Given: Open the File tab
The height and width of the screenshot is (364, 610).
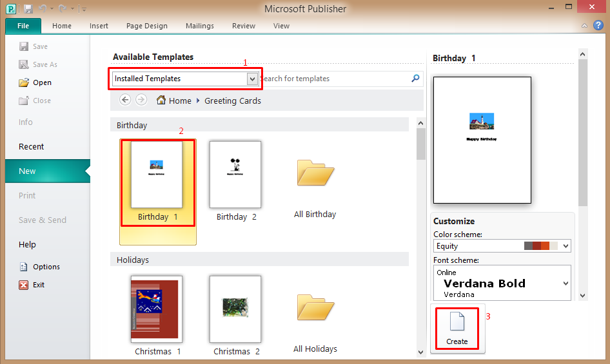Looking at the screenshot, I should coord(23,26).
